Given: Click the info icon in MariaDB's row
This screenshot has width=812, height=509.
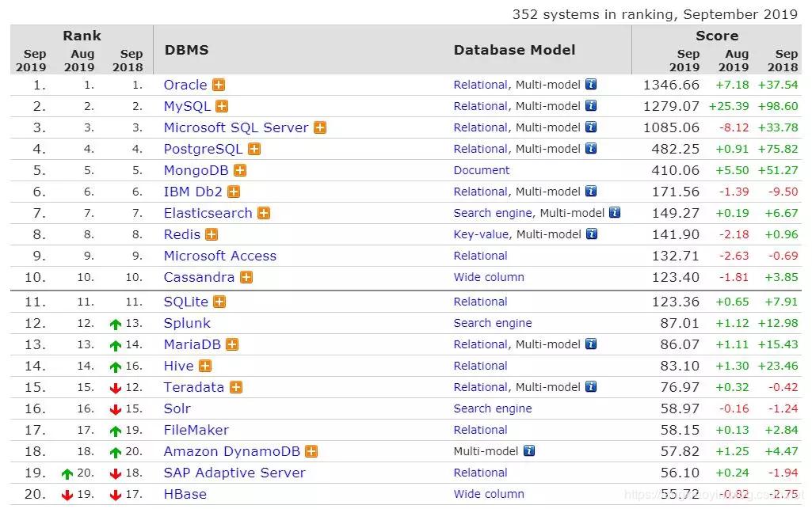Looking at the screenshot, I should pyautogui.click(x=591, y=344).
